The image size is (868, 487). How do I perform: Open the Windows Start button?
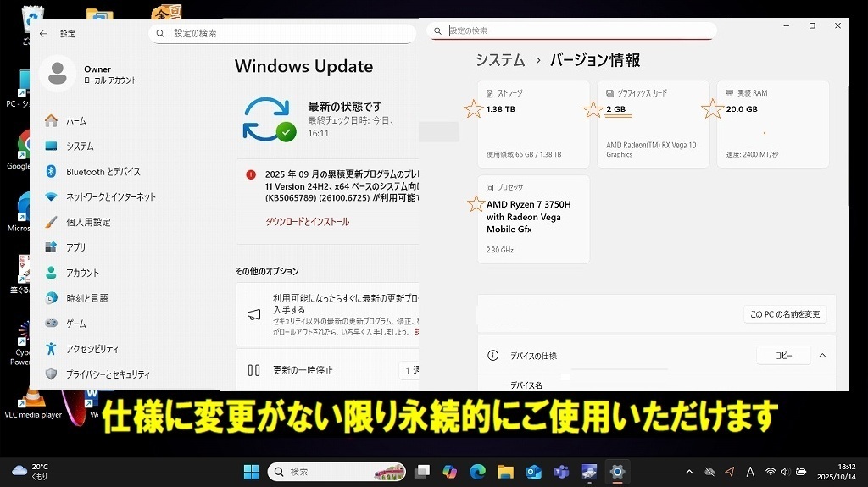point(251,472)
